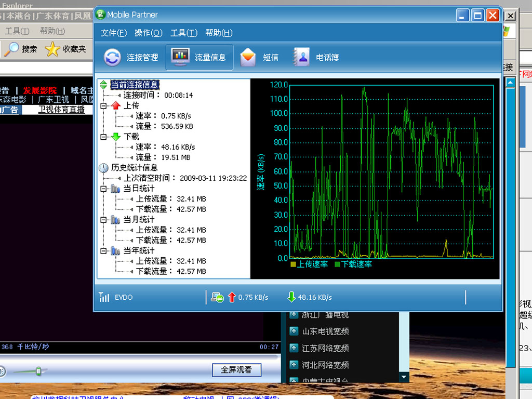Click the icon beside 山东电视宽频
Screen dimensions: 532x399
coord(294,331)
